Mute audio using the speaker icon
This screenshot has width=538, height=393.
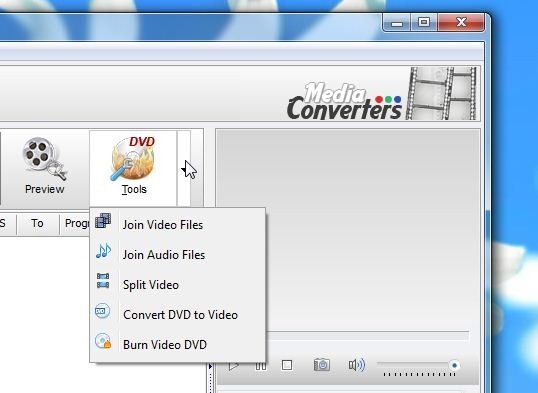[x=357, y=365]
